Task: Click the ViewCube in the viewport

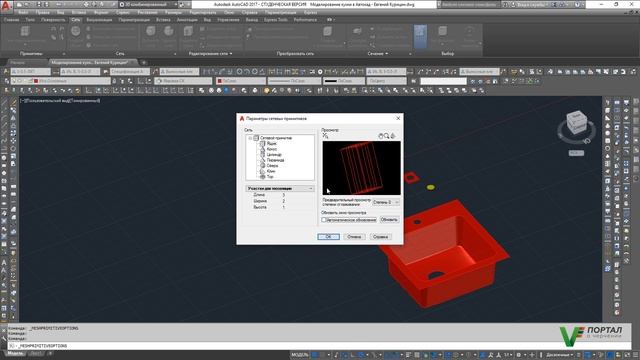Action: 577,122
